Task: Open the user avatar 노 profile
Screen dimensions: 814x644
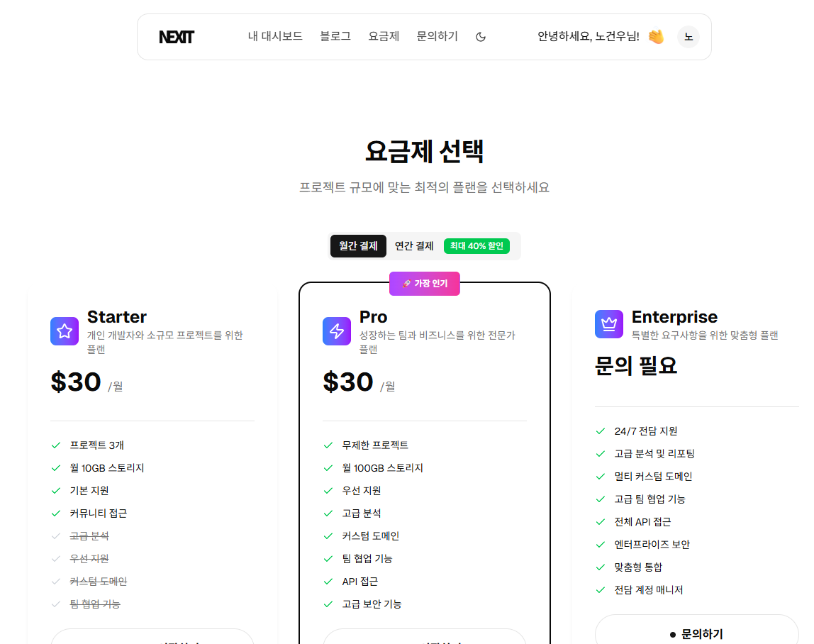Action: (x=688, y=37)
